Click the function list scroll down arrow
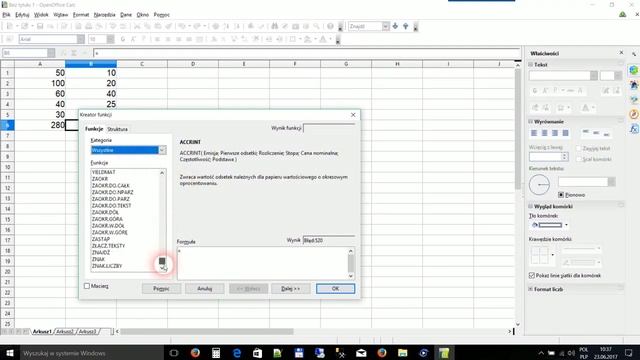640x360 pixels. coord(162,269)
